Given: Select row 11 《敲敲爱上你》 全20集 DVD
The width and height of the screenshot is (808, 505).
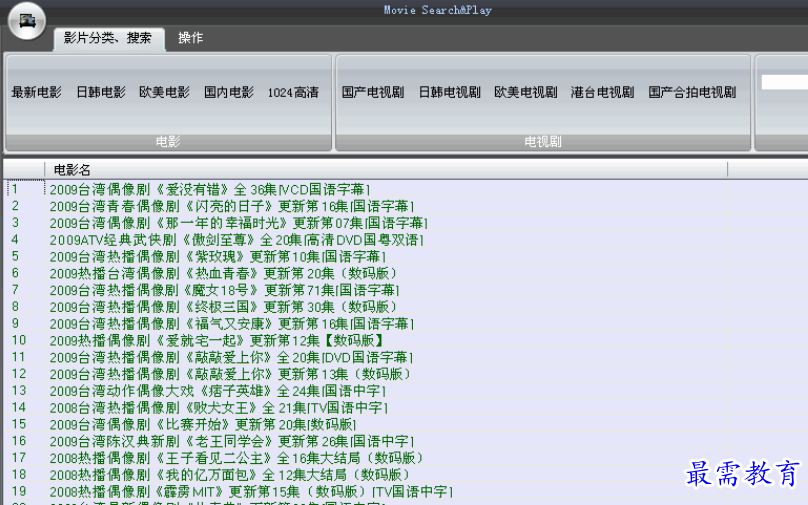Looking at the screenshot, I should pyautogui.click(x=231, y=357).
